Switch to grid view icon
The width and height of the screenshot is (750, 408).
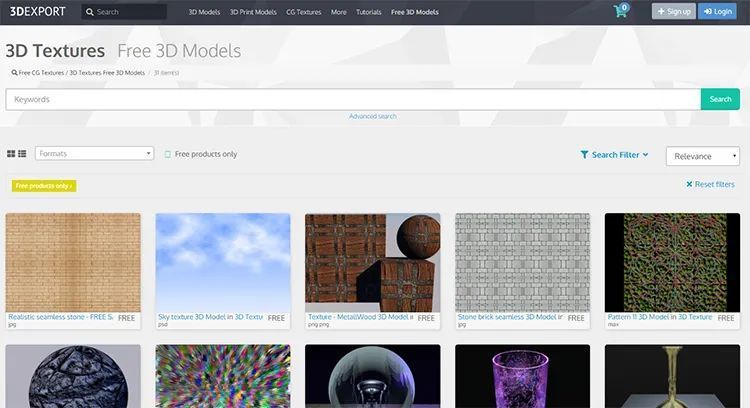point(11,154)
